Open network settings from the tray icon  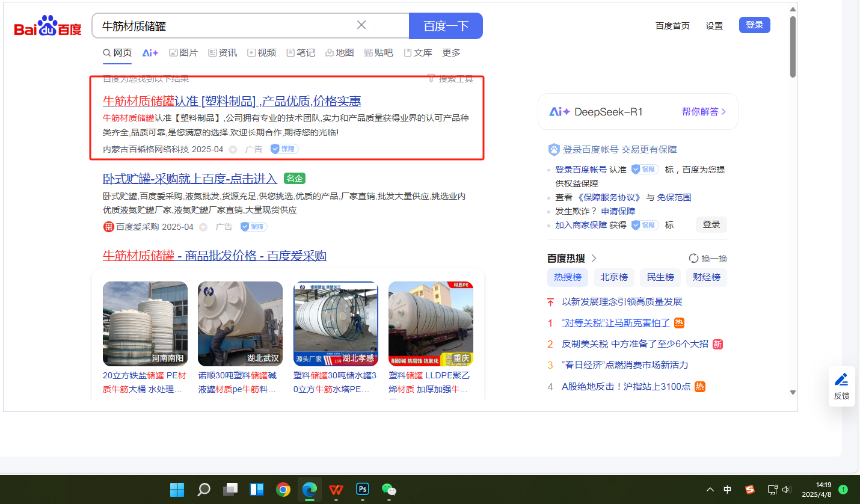(x=772, y=490)
